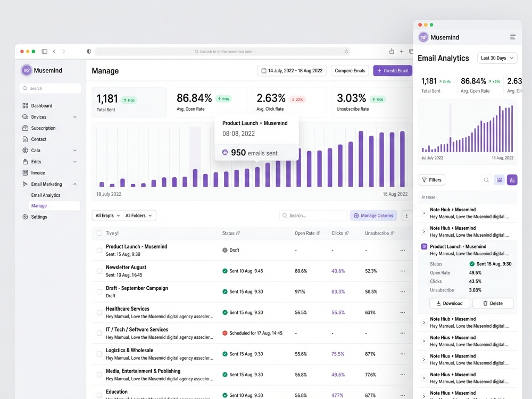Sort by Clicks column icon
532x399 pixels.
pos(346,233)
